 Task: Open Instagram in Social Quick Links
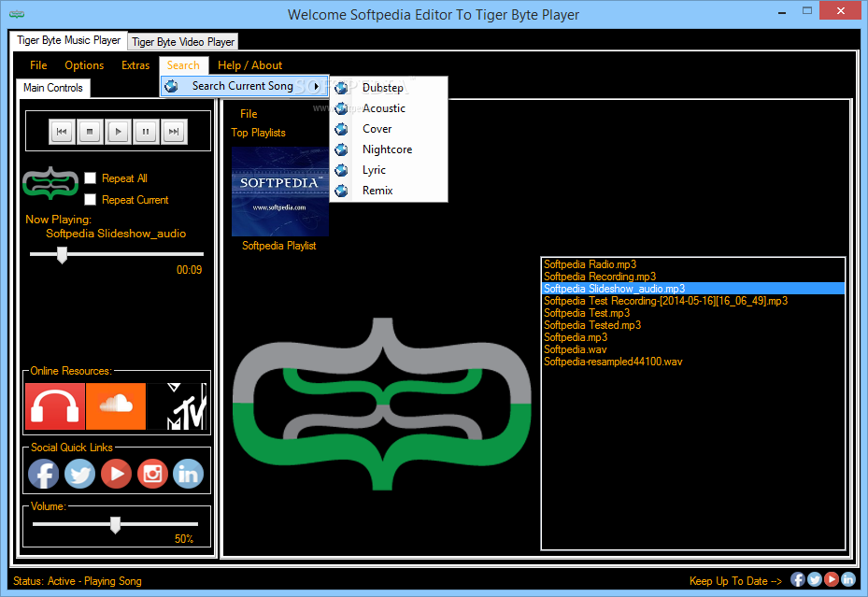click(152, 474)
